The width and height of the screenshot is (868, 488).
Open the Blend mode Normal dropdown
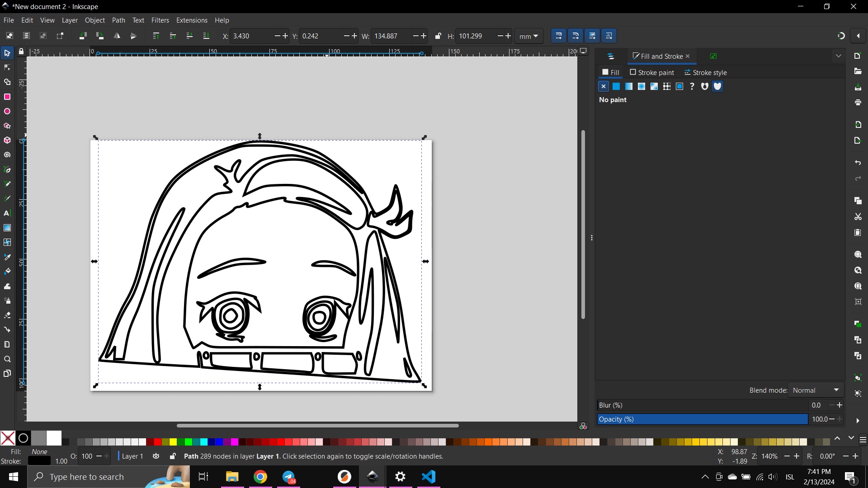pos(816,390)
